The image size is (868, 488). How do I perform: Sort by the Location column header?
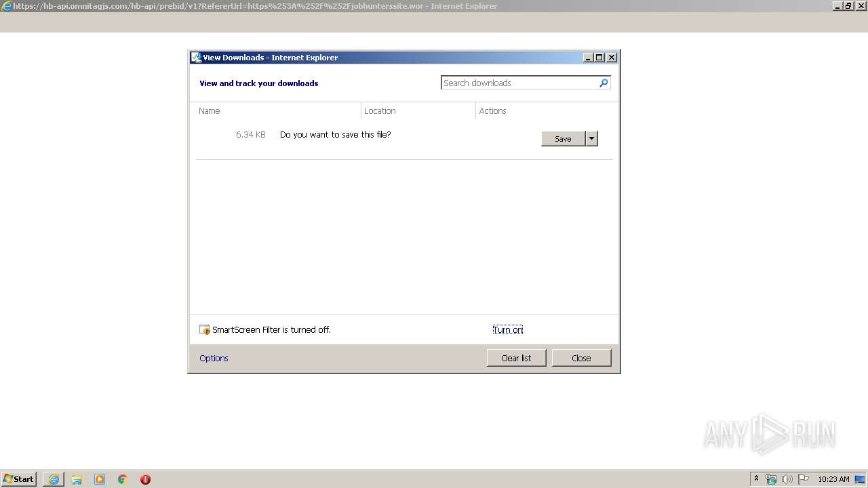418,110
